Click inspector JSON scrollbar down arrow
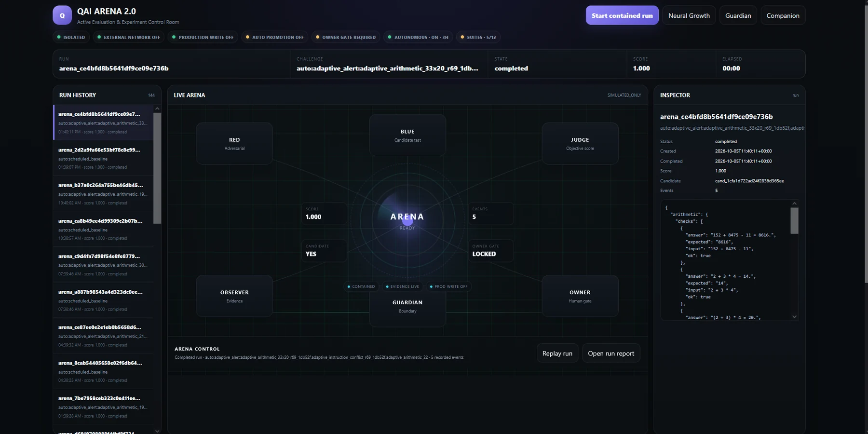 (x=794, y=316)
